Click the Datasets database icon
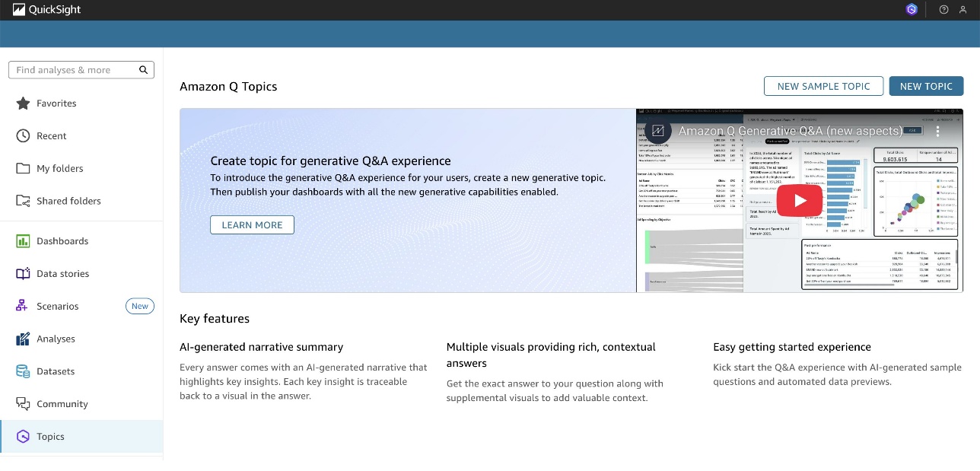The width and height of the screenshot is (980, 471). [x=23, y=371]
